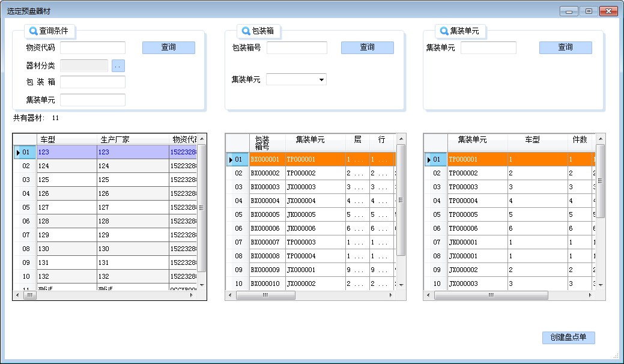Click the 包装箱号 text box
624x364 pixels.
pyautogui.click(x=297, y=48)
